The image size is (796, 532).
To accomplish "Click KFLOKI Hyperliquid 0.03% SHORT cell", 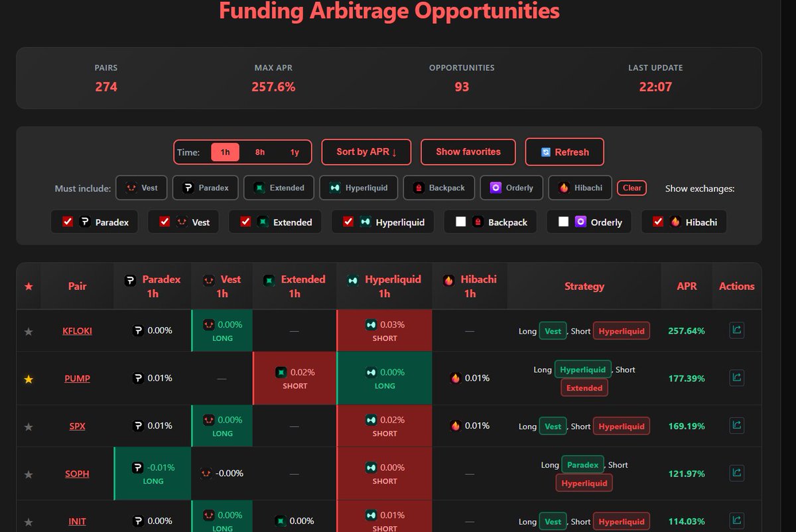I will click(385, 330).
